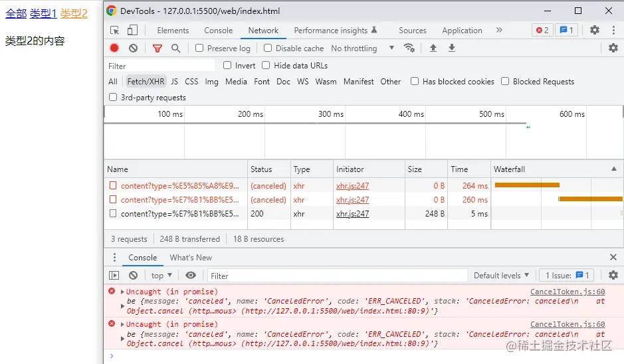Click the Chrome logo in the DevTools title bar
Viewport: 624px width, 364px height.
point(112,11)
